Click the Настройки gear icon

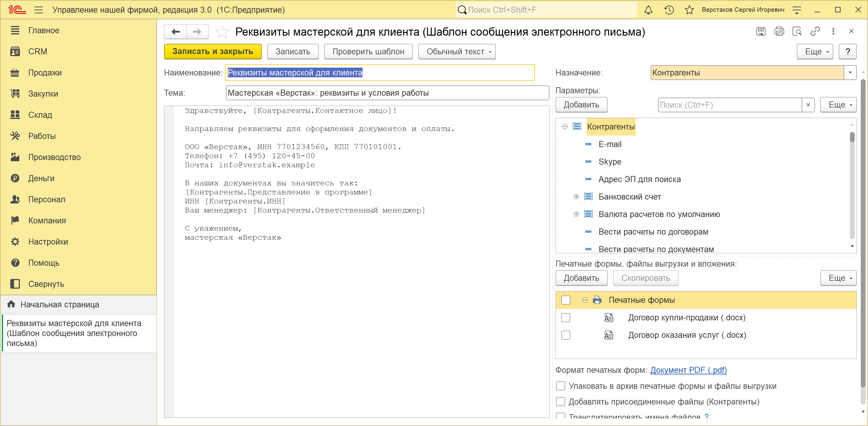point(15,242)
